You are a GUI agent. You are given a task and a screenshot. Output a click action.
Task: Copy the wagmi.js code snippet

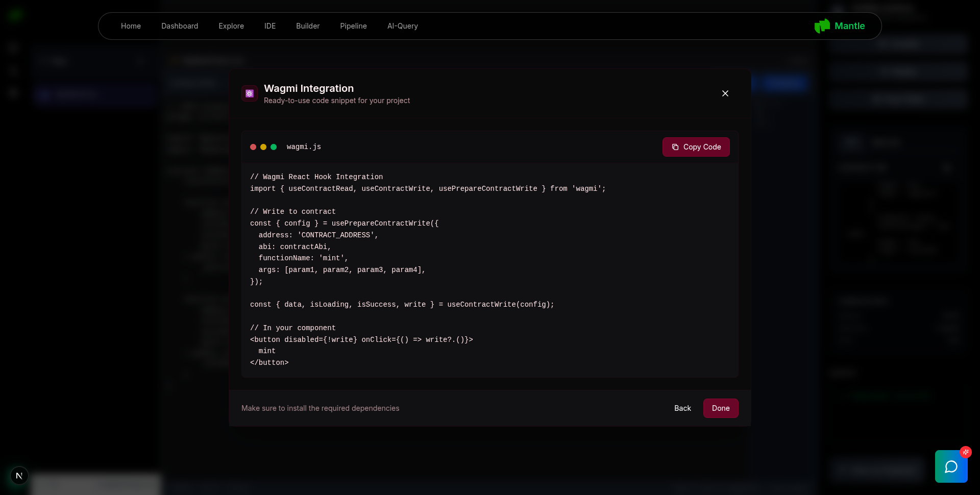(x=696, y=147)
